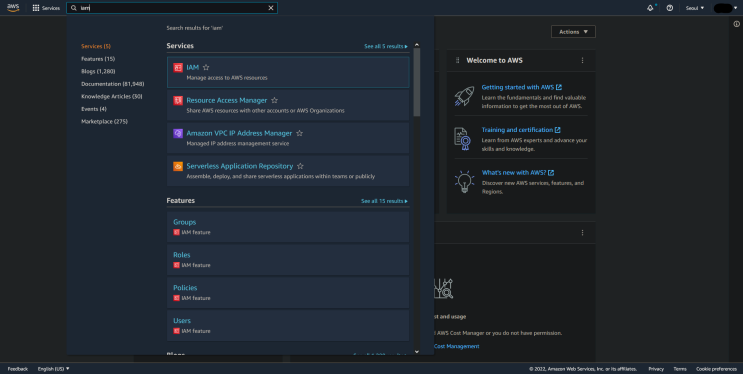Open Welcome to AWS widget options menu

[582, 61]
